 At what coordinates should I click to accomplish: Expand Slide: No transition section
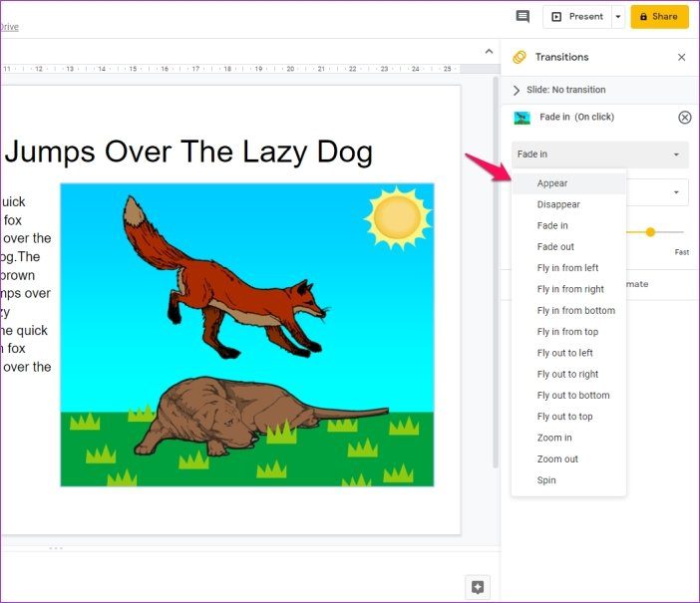tap(517, 90)
